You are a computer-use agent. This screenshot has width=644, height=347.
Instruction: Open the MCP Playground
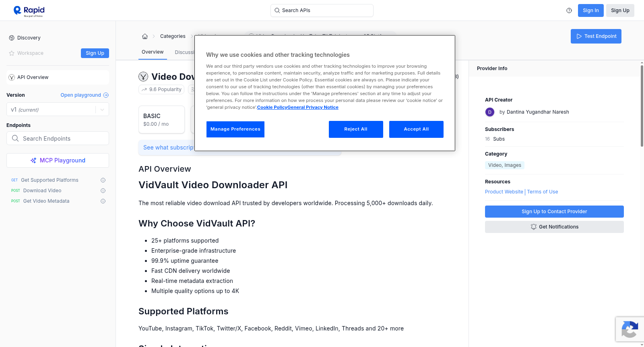(58, 160)
